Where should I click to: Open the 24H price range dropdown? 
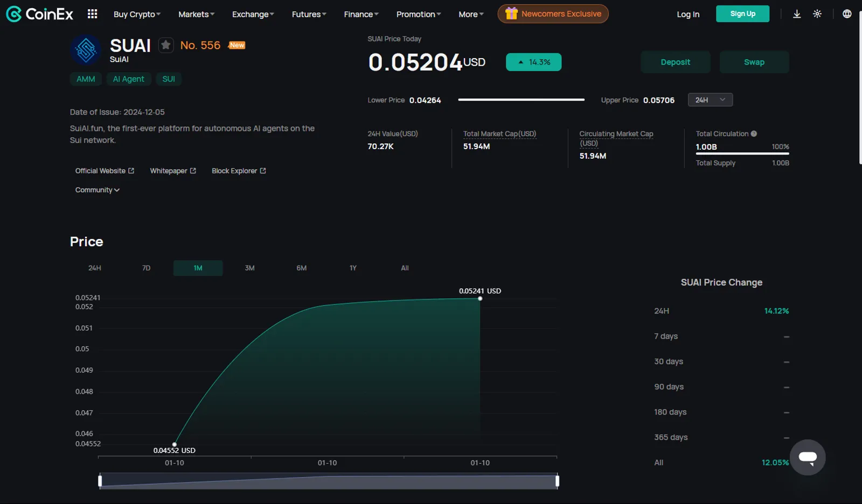(710, 100)
